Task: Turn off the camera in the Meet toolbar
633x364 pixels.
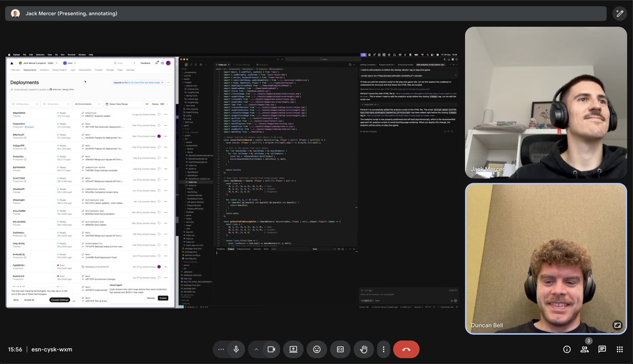Action: pyautogui.click(x=272, y=349)
